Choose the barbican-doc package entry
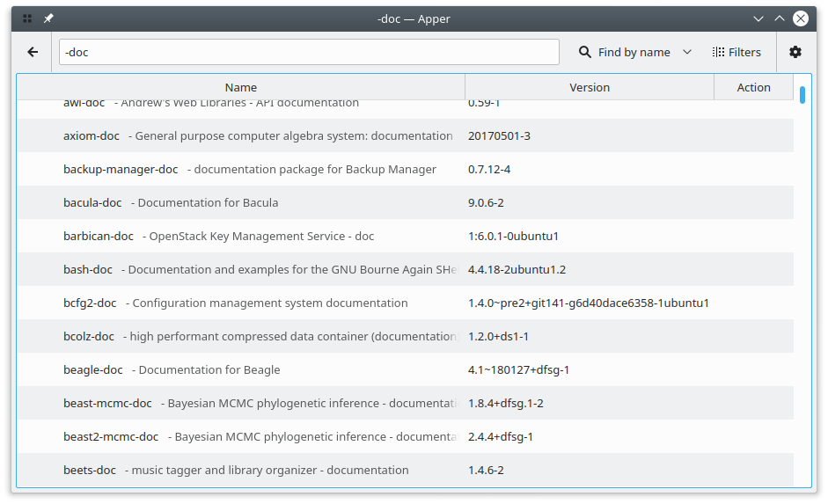The image size is (828, 504). point(99,236)
